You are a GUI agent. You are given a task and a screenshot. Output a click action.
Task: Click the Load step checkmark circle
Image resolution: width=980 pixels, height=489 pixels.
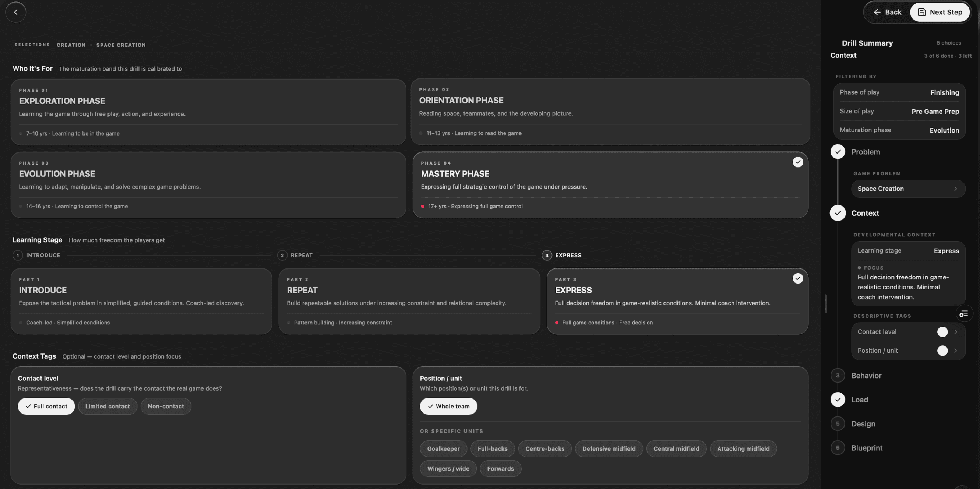point(838,400)
